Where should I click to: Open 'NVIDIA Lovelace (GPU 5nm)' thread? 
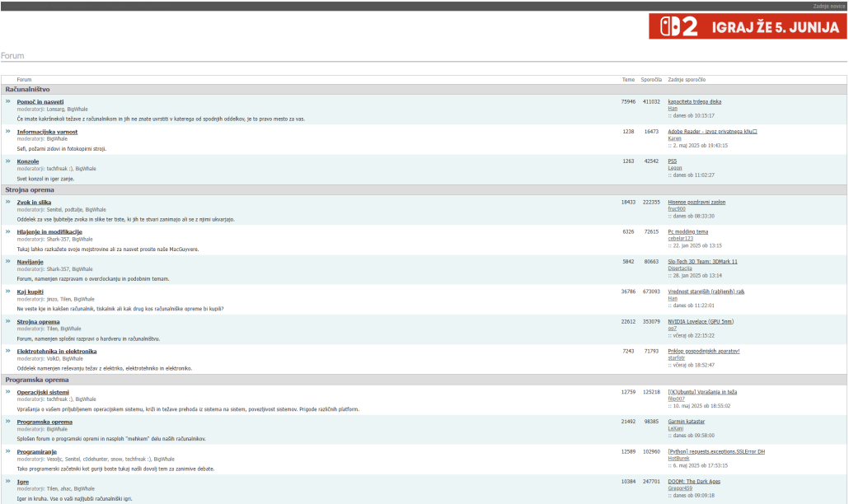[700, 321]
